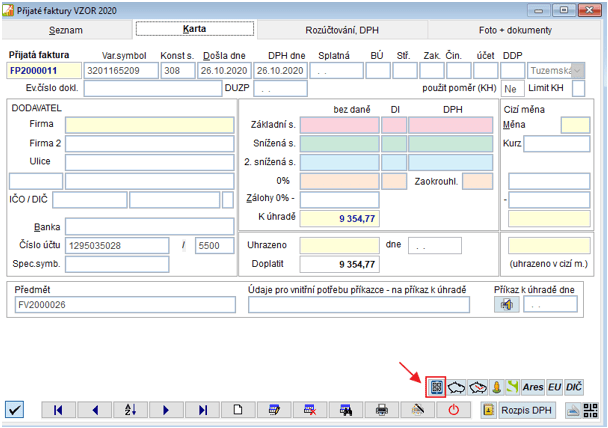This screenshot has height=428, width=608.
Task: Toggle the Limit KH checkbox
Action: pos(578,89)
